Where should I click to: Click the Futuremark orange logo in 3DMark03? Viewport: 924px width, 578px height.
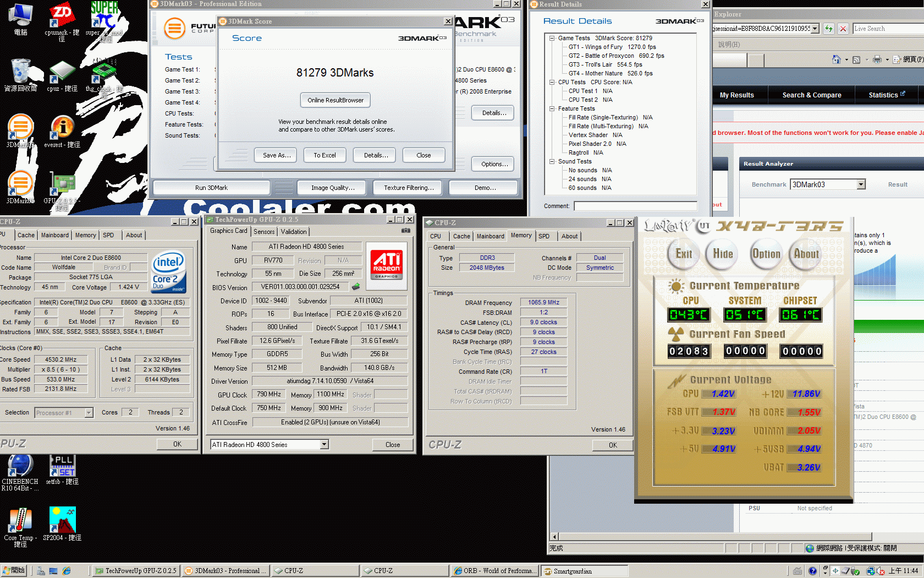tap(175, 28)
